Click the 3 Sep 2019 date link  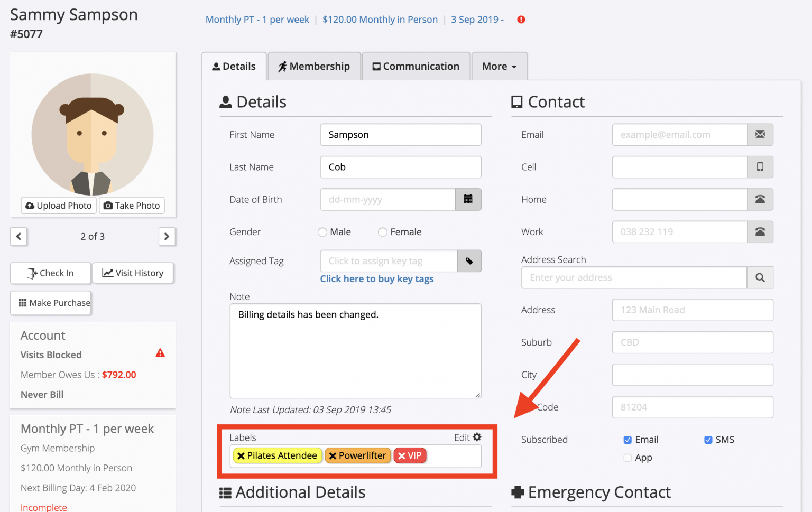(x=477, y=20)
